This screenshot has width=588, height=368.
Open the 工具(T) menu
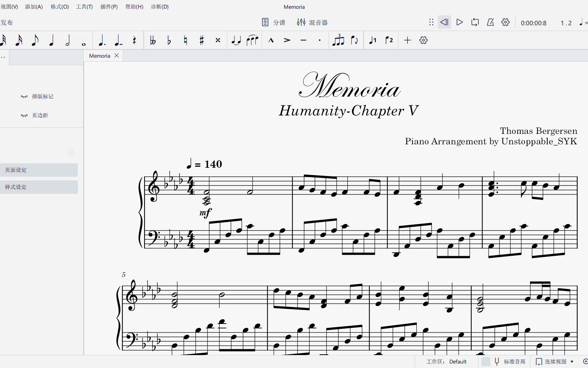[x=84, y=7]
